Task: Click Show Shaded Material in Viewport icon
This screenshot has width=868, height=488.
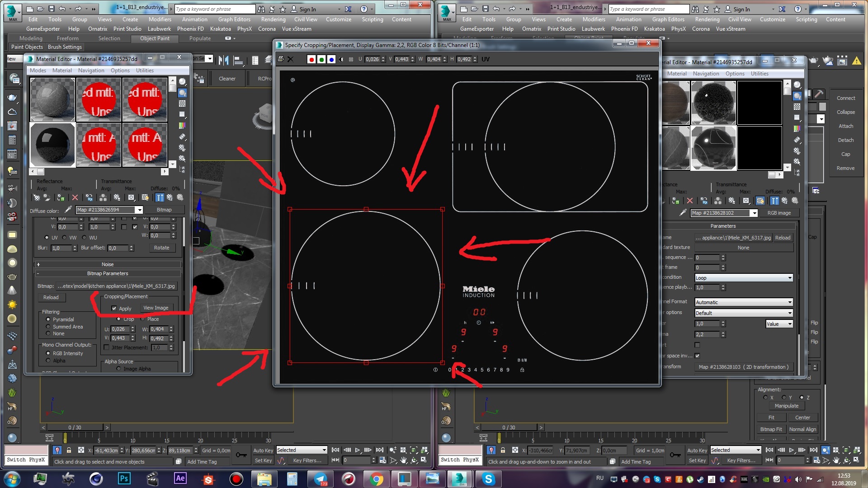Action: coord(145,197)
